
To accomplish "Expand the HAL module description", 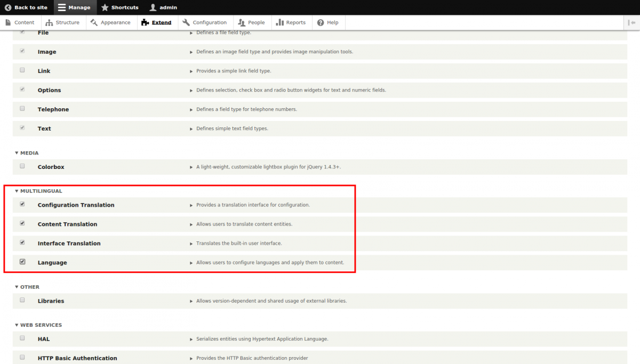I will [x=259, y=339].
